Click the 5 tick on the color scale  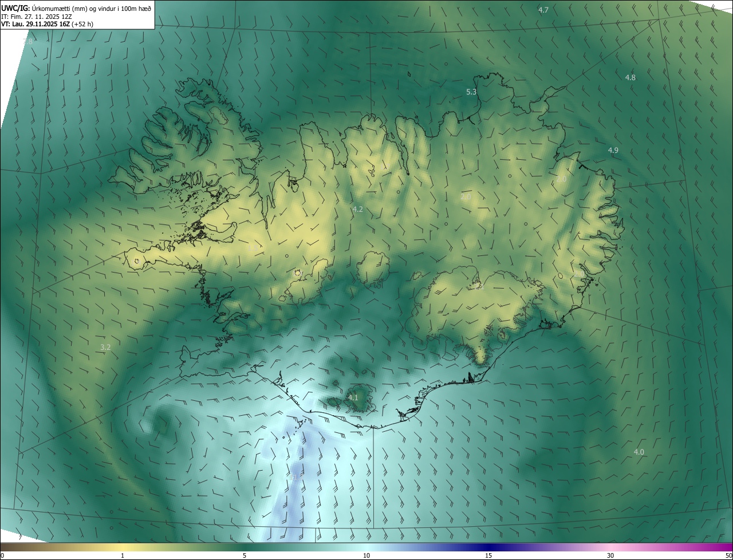[245, 555]
